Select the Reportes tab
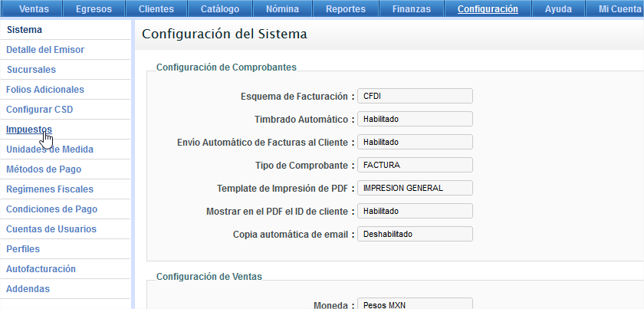 (345, 9)
